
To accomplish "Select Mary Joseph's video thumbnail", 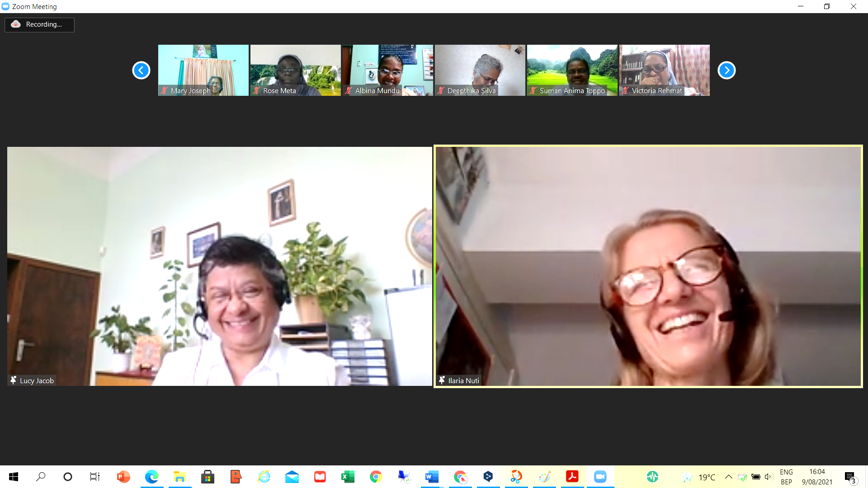I will [203, 70].
